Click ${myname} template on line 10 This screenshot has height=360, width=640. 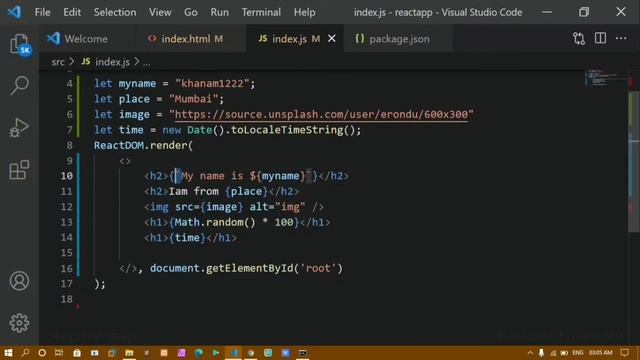tap(277, 176)
